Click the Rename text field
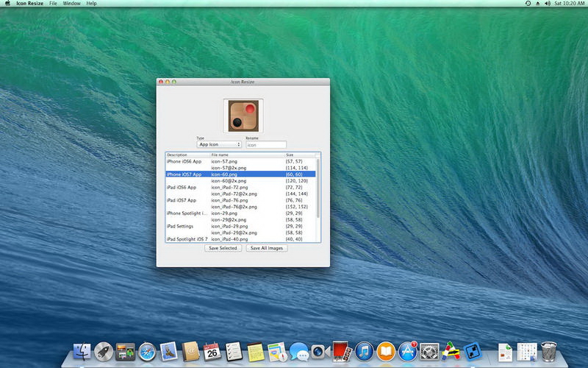588x368 pixels. click(265, 144)
